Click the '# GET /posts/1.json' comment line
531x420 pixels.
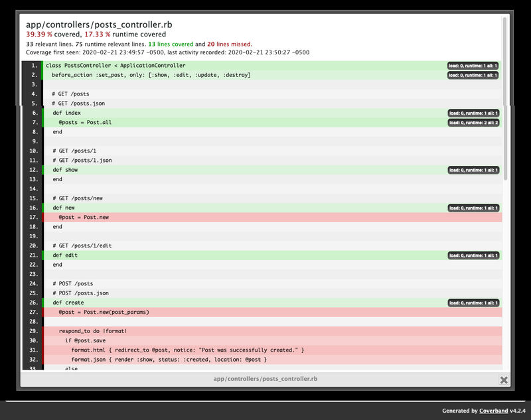pos(272,160)
